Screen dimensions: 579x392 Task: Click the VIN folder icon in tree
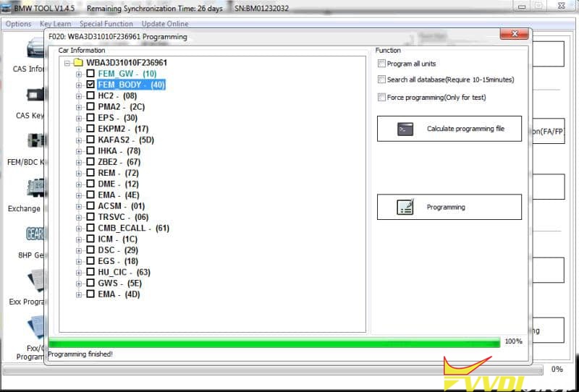(x=78, y=62)
